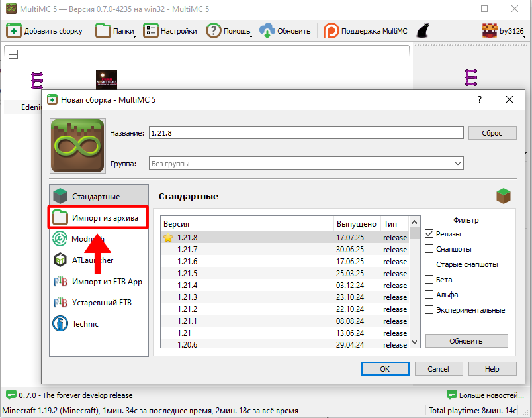Select version 1.21.2 row
This screenshot has width=532, height=418.
point(285,309)
